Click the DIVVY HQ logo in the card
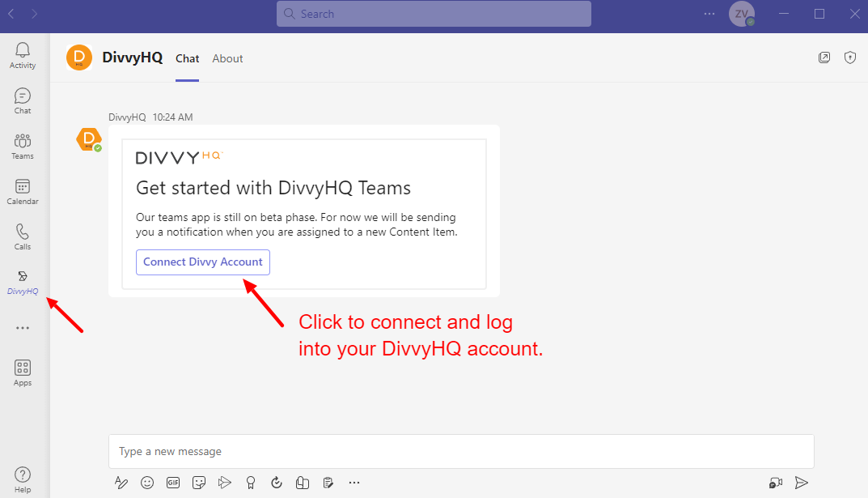Image resolution: width=868 pixels, height=498 pixels. pos(180,157)
